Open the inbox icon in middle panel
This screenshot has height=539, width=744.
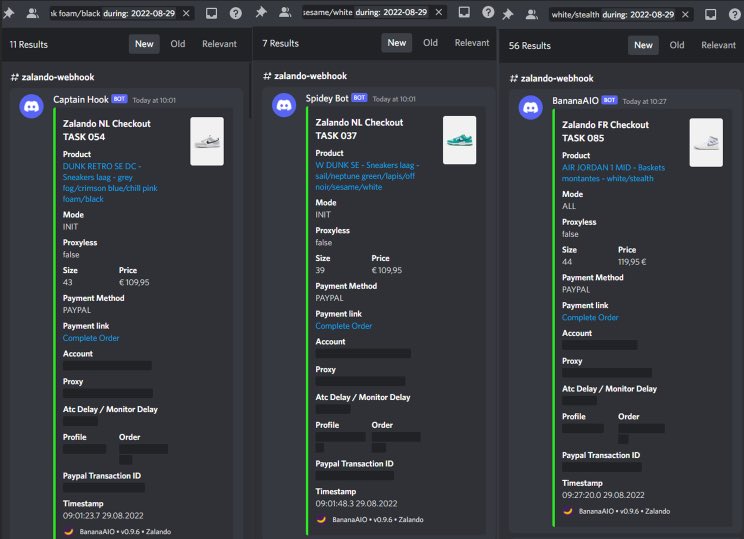(x=464, y=12)
